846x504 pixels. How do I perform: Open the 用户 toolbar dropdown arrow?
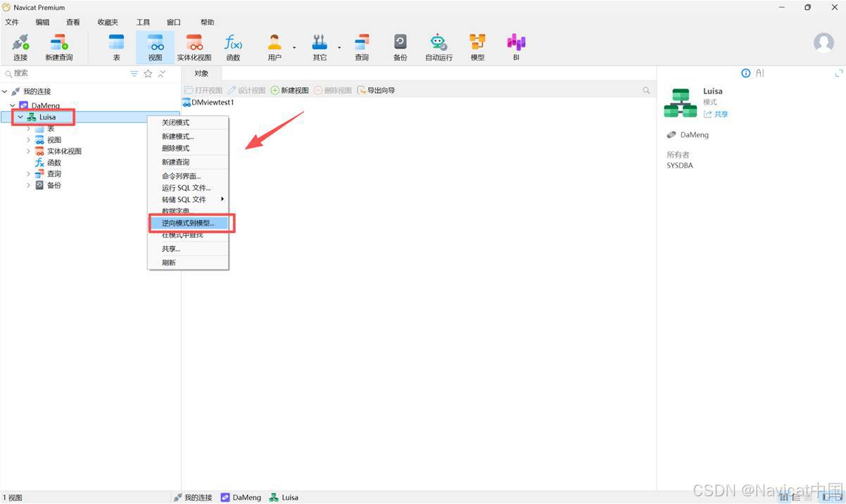[x=294, y=48]
